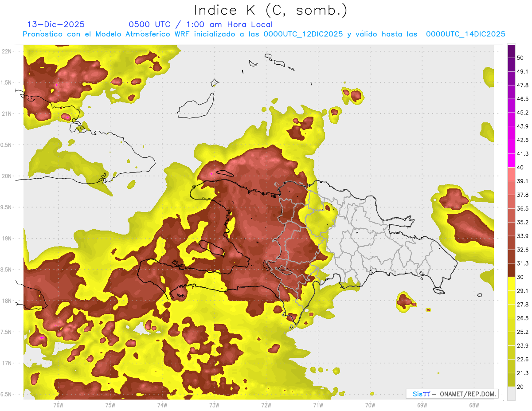Select the 68W longitude label
The width and height of the screenshot is (532, 411).
(x=473, y=405)
